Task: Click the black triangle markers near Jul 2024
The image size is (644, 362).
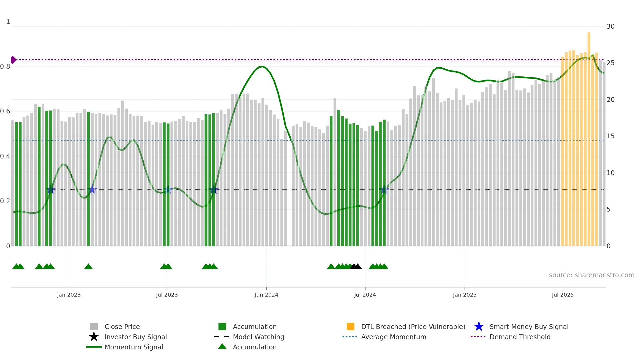Action: click(x=356, y=266)
